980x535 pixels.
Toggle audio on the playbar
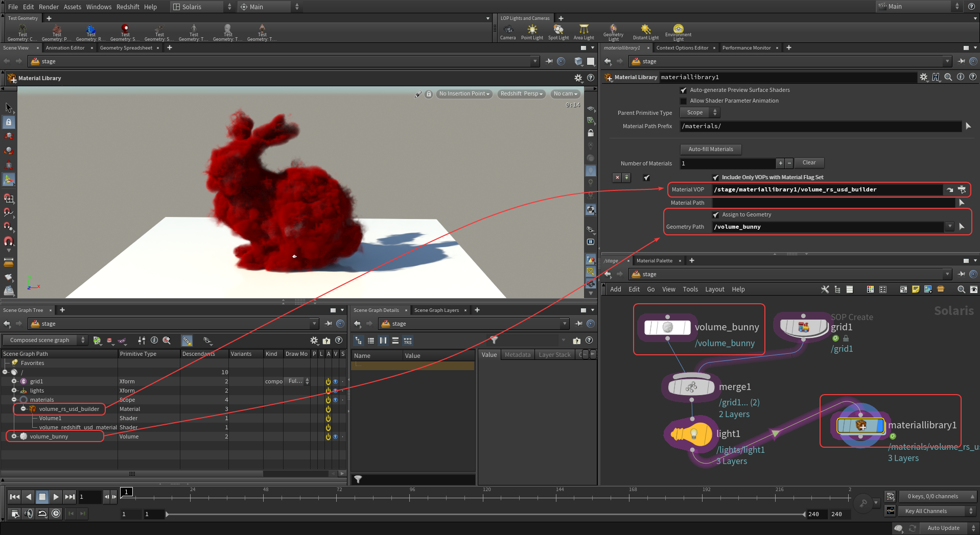(29, 514)
